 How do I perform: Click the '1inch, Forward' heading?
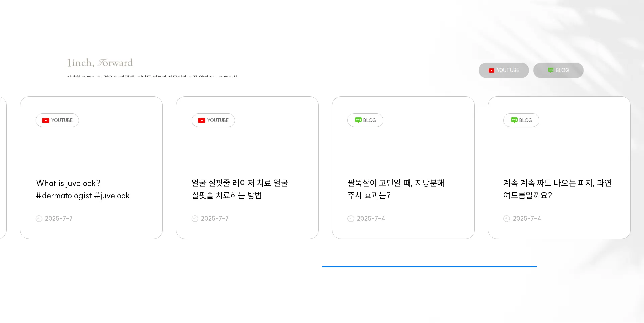pyautogui.click(x=100, y=63)
